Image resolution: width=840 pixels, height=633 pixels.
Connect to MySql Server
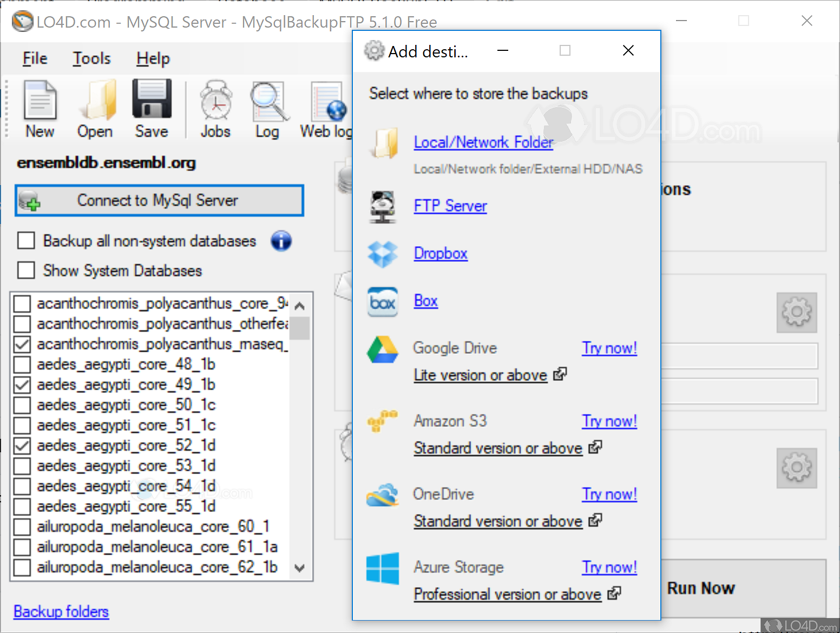tap(159, 200)
